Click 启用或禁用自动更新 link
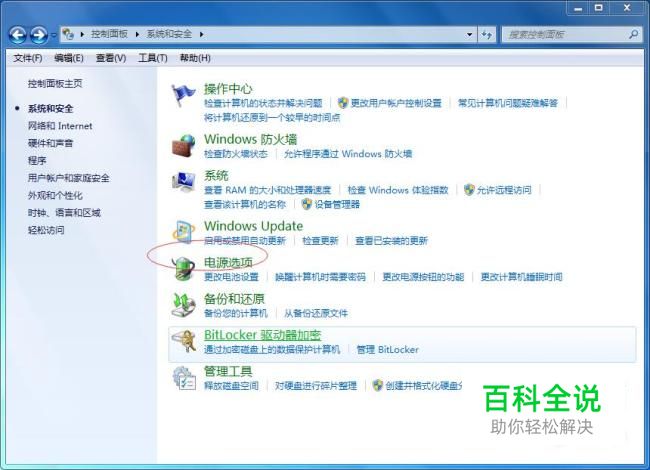 pos(245,241)
